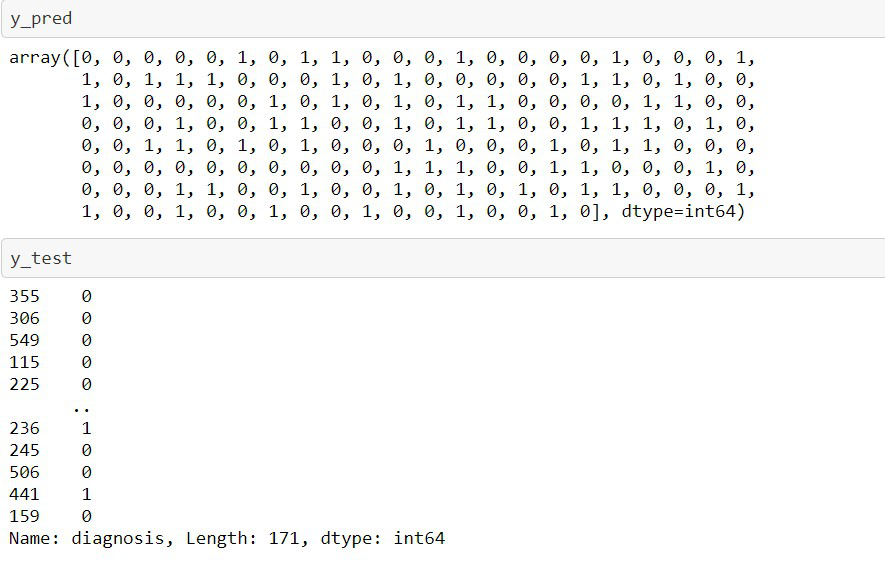Select index 306 in y_test output

click(x=24, y=318)
